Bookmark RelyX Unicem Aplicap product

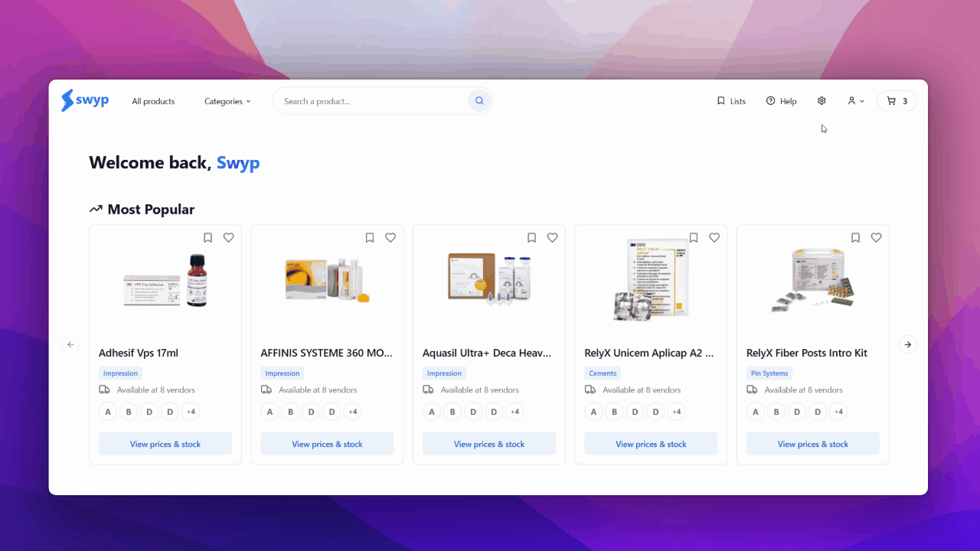(x=694, y=238)
